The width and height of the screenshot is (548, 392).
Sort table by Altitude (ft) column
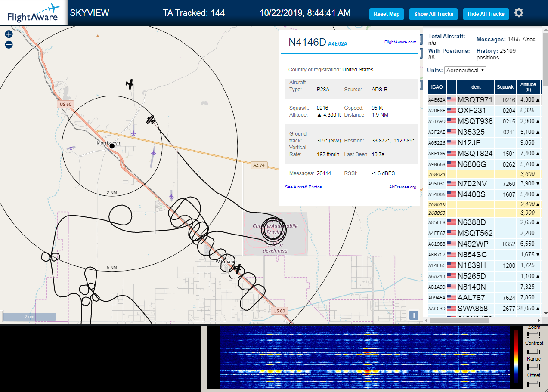click(x=528, y=87)
